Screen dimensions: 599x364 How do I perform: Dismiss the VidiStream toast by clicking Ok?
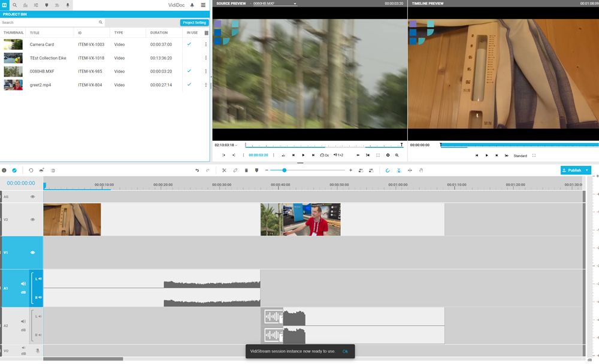coord(345,351)
